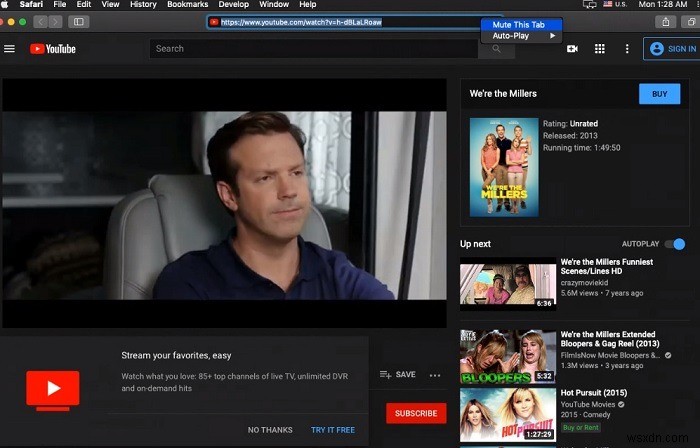Dismiss the promo with NO THANKS
This screenshot has width=700, height=448.
(x=270, y=429)
